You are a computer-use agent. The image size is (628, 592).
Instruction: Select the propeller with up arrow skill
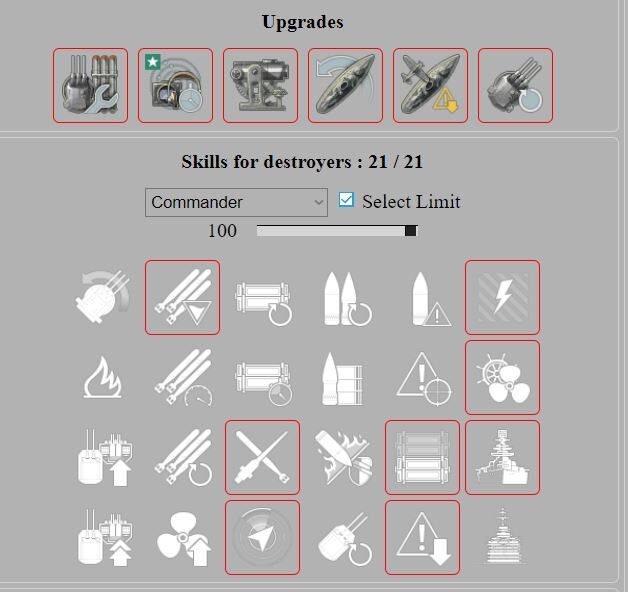click(x=183, y=538)
